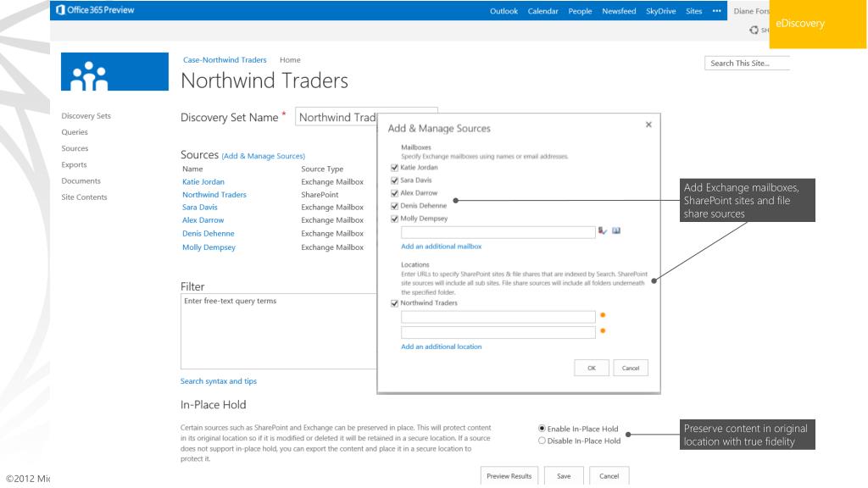Go to Documents in sidebar
The width and height of the screenshot is (868, 488).
click(81, 181)
